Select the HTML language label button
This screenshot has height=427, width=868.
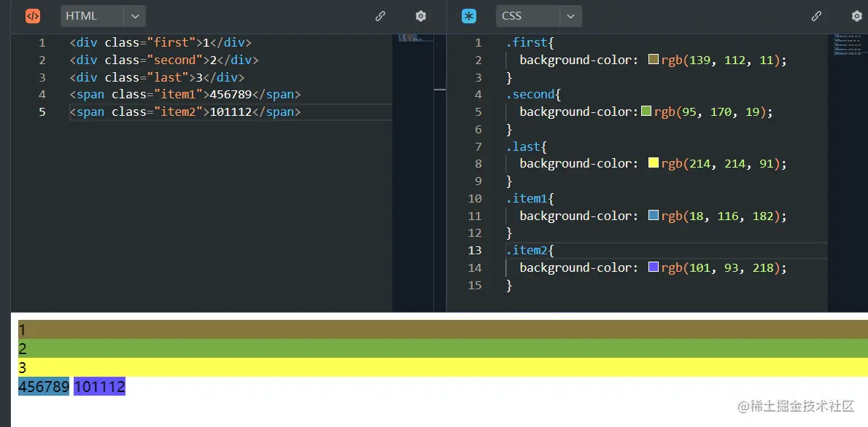(x=92, y=16)
